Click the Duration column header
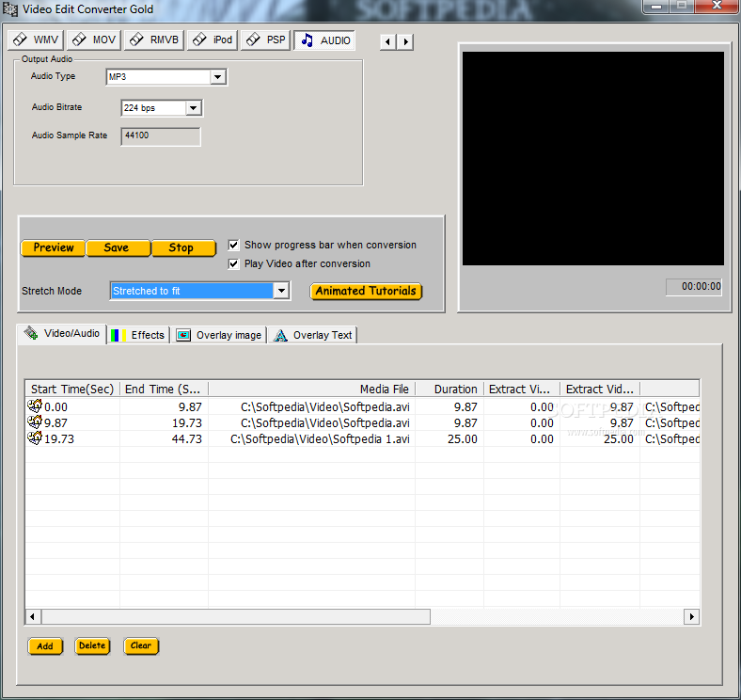 click(x=449, y=389)
